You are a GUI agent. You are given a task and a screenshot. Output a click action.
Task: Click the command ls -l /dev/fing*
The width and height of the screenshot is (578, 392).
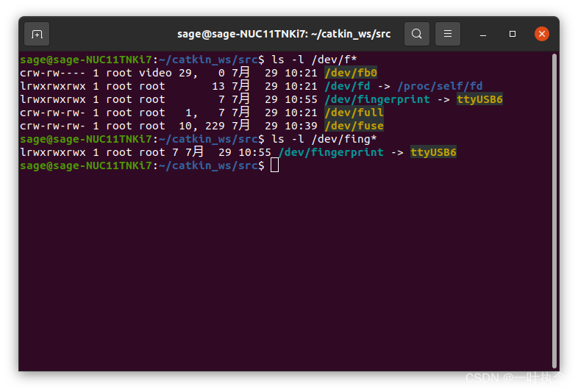(324, 140)
